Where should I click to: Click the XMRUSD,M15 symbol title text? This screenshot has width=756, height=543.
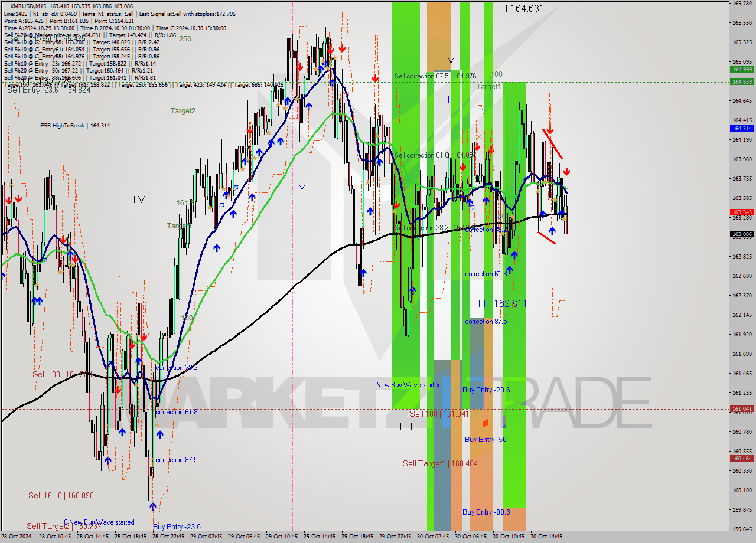(27, 5)
